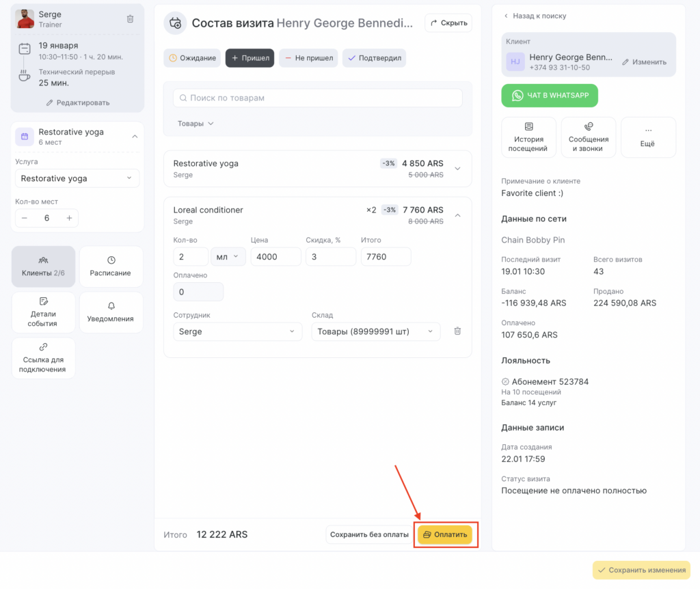The height and width of the screenshot is (589, 700).
Task: Open visit history for the client
Action: click(x=528, y=137)
